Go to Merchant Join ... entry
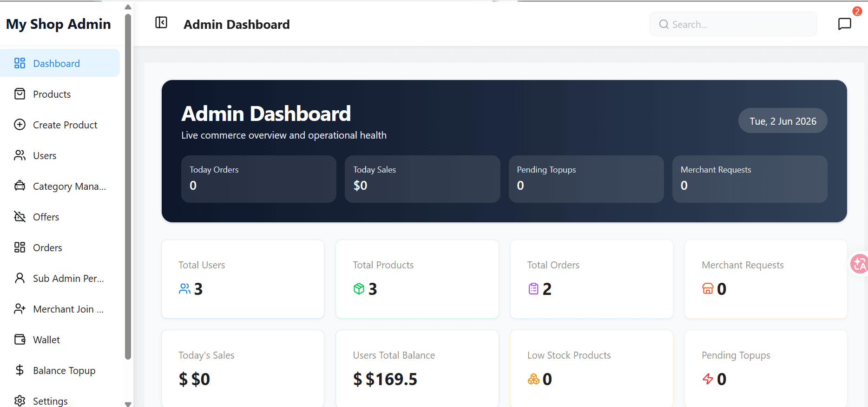Viewport: 868px width, 407px height. coord(60,309)
